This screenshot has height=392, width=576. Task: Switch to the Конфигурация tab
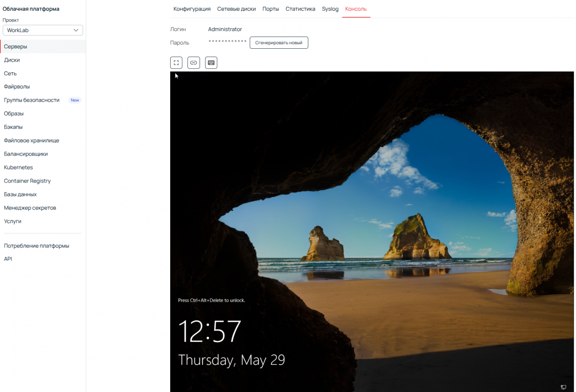tap(192, 9)
